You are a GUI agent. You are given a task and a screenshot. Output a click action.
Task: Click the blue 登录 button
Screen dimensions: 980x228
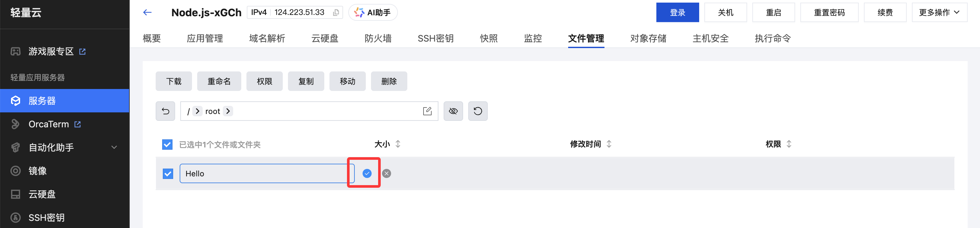coord(677,13)
